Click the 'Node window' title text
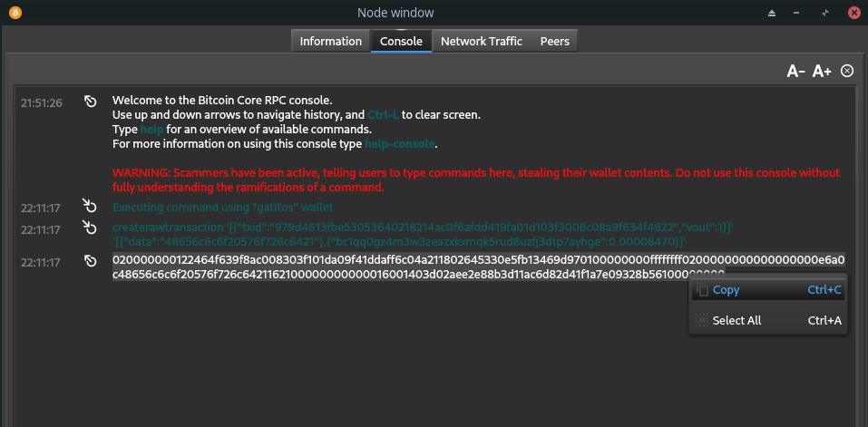 (395, 13)
